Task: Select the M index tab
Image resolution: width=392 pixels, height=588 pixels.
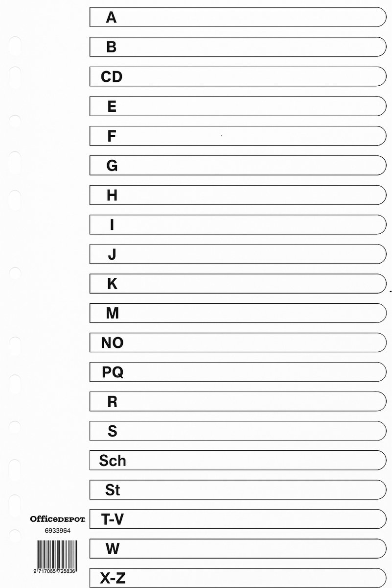Action: 238,313
